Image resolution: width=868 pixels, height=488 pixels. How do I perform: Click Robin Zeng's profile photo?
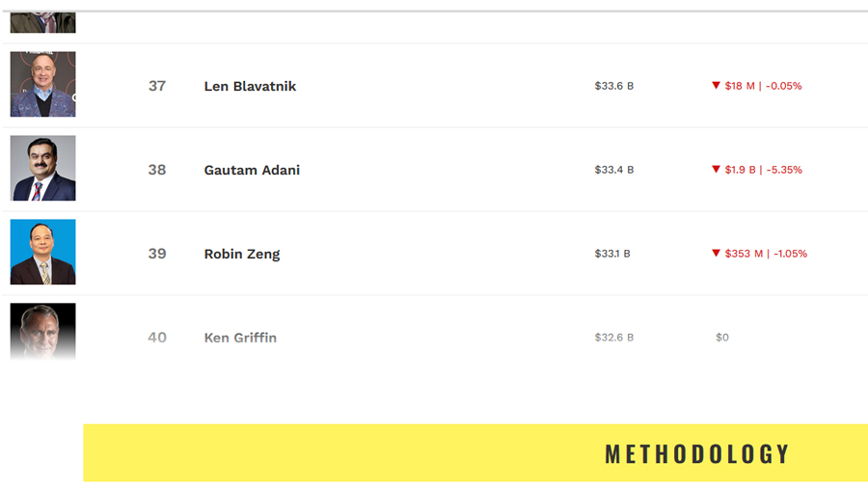(x=42, y=252)
